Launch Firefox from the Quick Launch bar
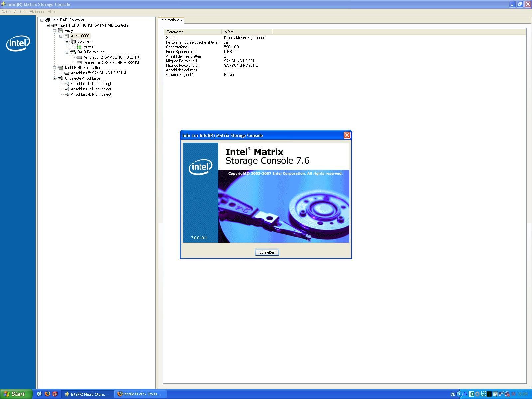The height and width of the screenshot is (399, 532). [x=47, y=394]
